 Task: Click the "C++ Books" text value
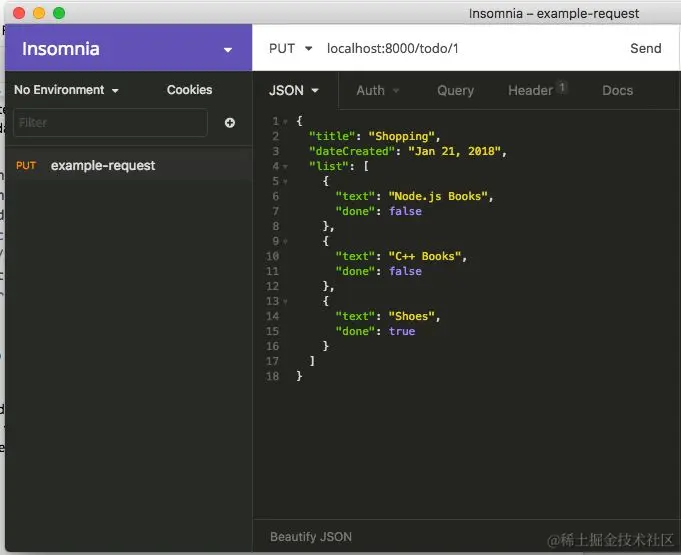[x=424, y=256]
